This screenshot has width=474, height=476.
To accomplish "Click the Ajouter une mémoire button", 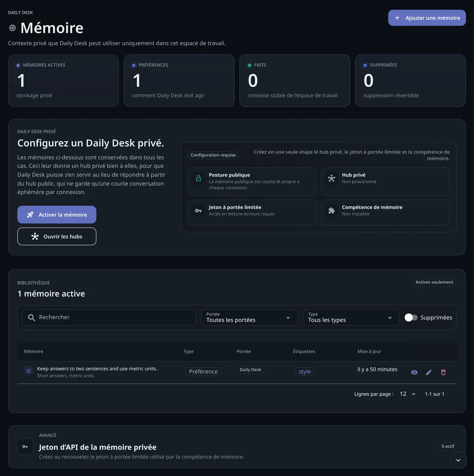I will pyautogui.click(x=427, y=18).
